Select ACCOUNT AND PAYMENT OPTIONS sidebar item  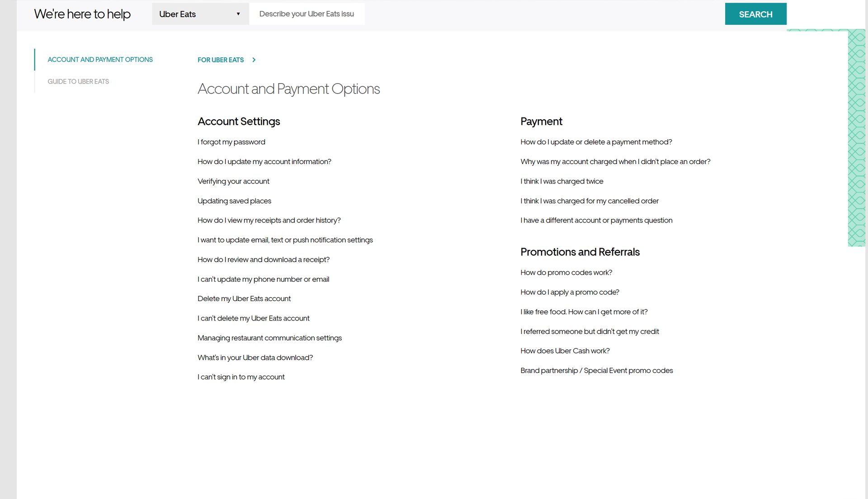(x=100, y=59)
